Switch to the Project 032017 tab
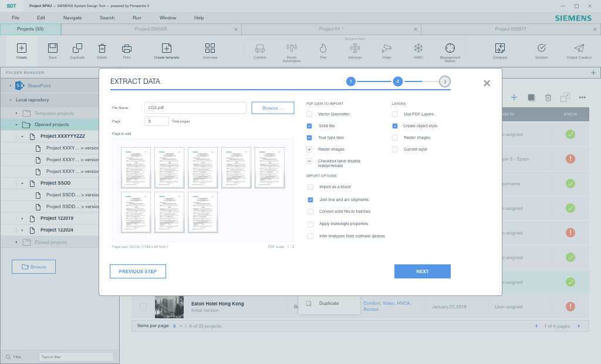 (x=511, y=29)
